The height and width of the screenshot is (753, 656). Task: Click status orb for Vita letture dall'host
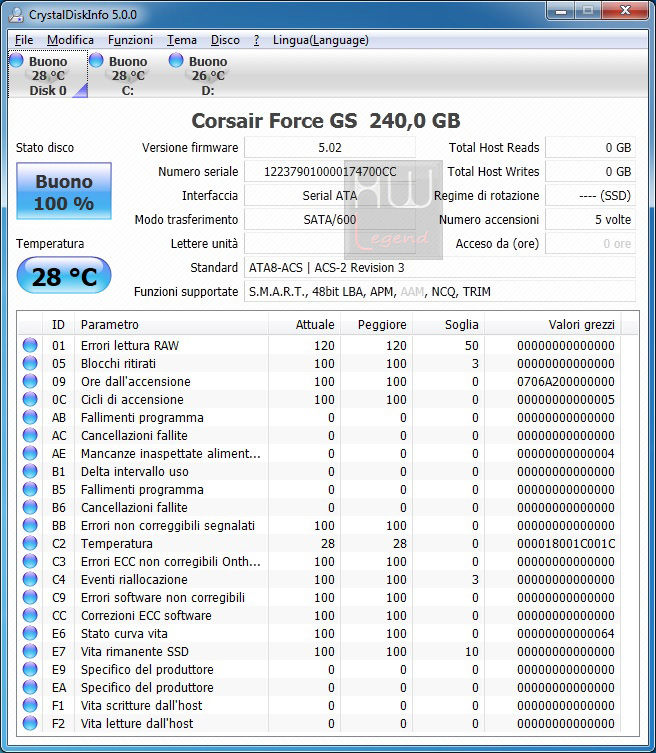[x=30, y=723]
